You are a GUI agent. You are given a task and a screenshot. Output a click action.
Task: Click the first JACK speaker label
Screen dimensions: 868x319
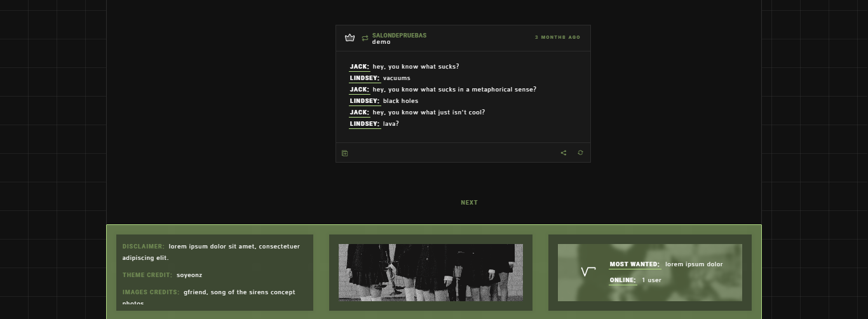tap(360, 67)
